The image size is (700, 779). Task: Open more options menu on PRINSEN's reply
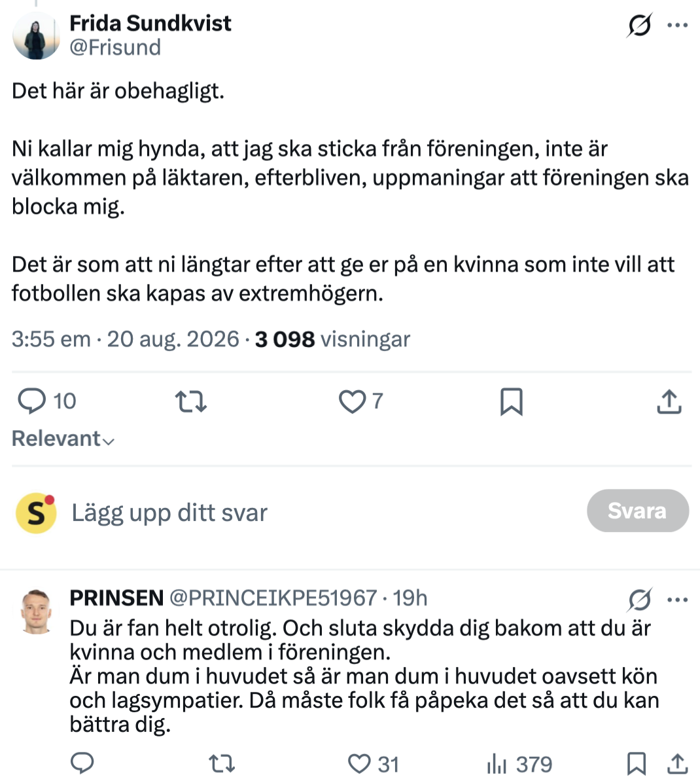pyautogui.click(x=678, y=600)
